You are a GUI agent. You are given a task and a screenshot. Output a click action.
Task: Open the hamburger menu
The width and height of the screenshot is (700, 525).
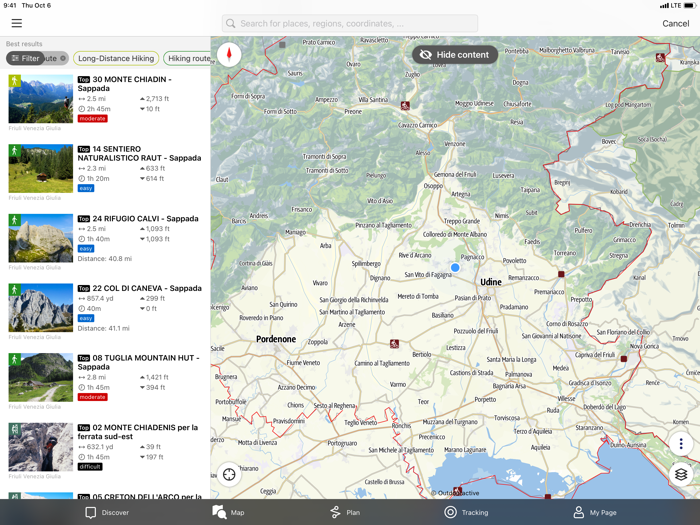click(x=16, y=23)
